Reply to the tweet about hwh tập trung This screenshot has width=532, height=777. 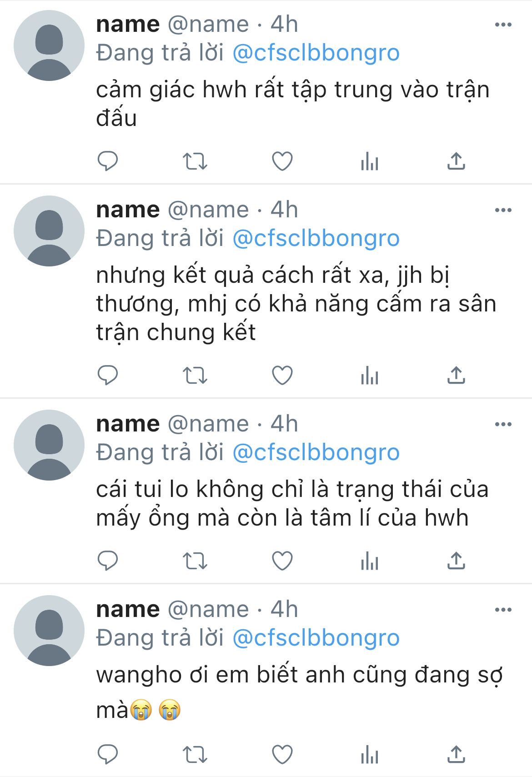[108, 161]
